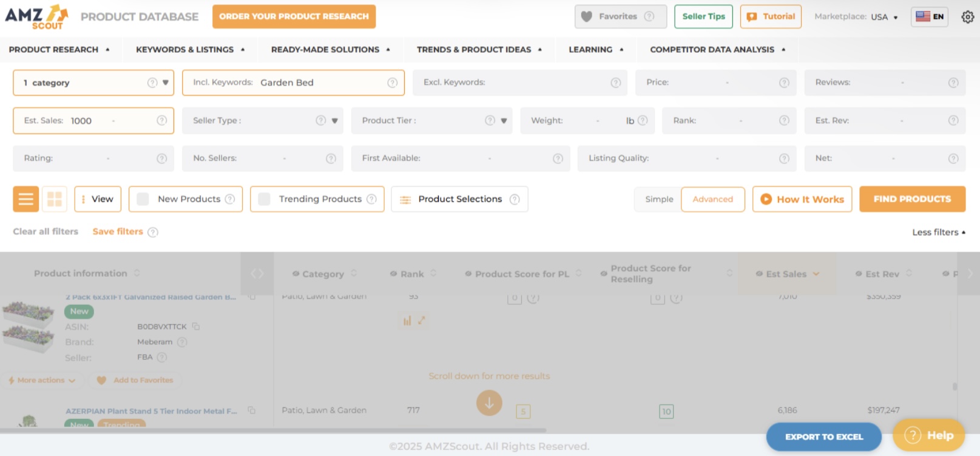Click the heart icon in Favorites button
Image resolution: width=980 pixels, height=456 pixels.
[x=586, y=16]
